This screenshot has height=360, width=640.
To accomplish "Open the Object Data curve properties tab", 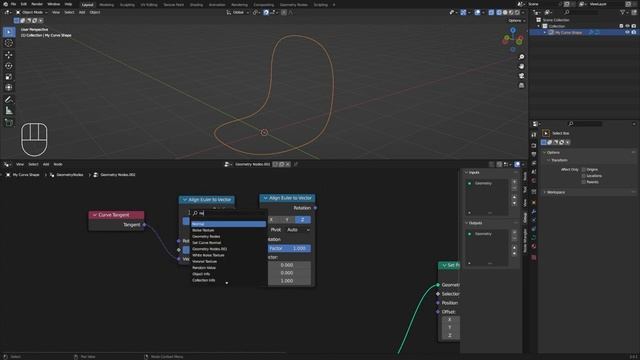I will (x=533, y=238).
